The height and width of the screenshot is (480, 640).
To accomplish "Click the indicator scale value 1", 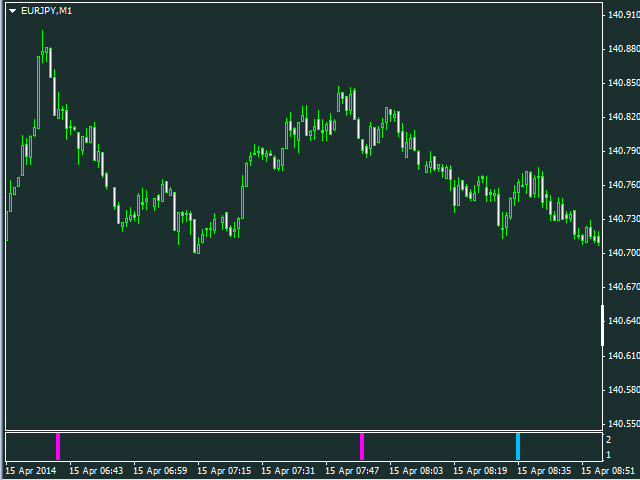I will tap(609, 454).
